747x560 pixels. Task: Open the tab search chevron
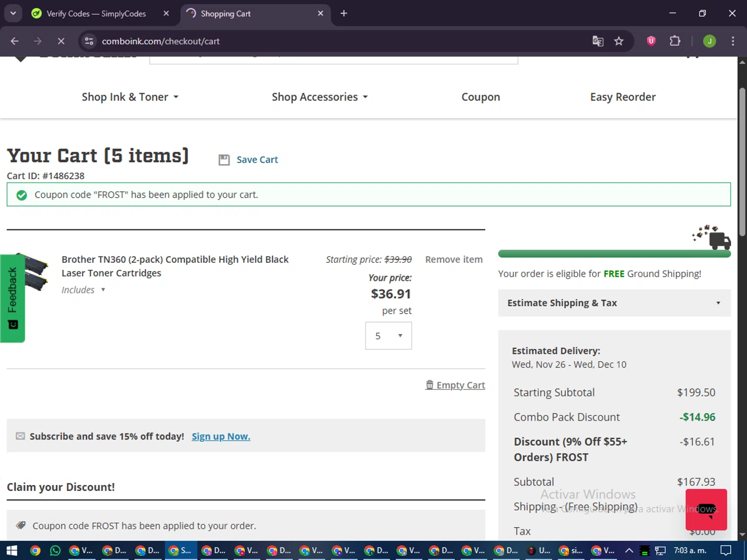pos(13,13)
